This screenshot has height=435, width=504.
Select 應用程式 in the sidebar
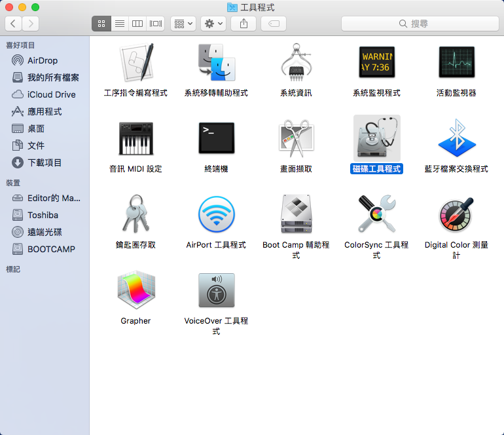(45, 111)
